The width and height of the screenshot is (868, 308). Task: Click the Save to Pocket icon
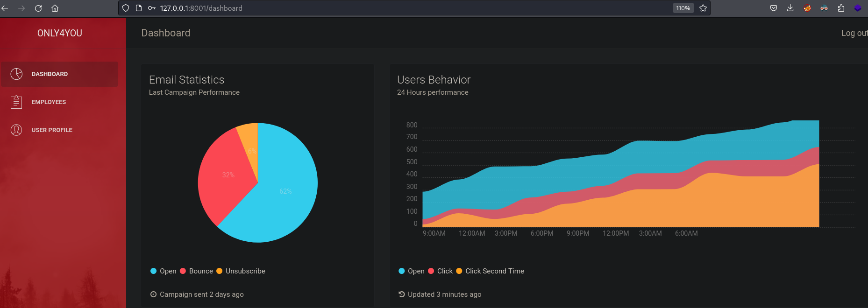click(x=774, y=8)
